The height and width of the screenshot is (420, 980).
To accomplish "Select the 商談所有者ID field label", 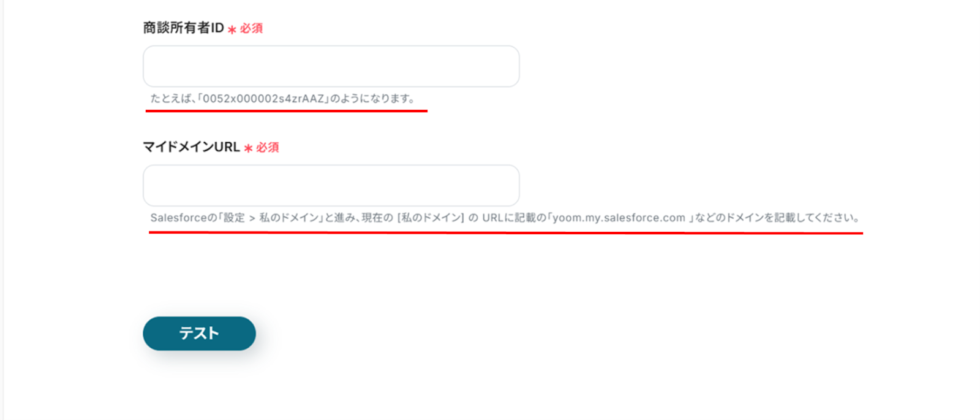I will tap(183, 28).
